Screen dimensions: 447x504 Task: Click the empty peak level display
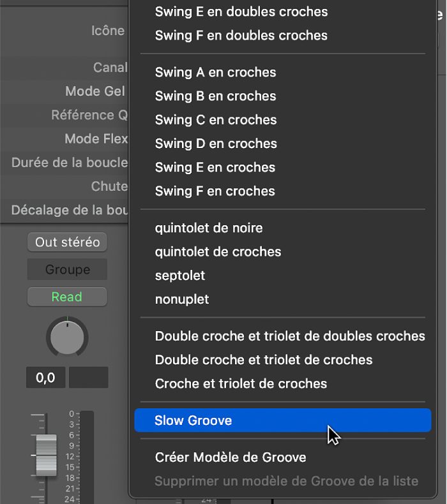[89, 377]
